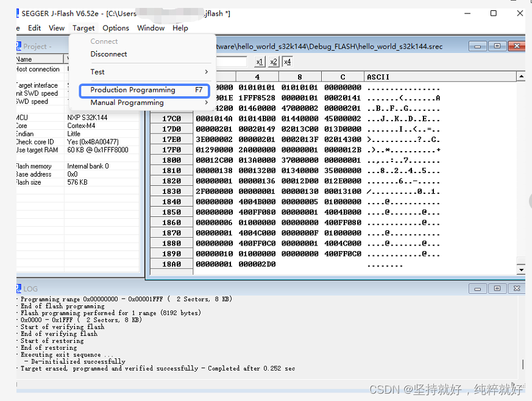
Task: Minimize the srec data file window
Action: click(x=478, y=46)
